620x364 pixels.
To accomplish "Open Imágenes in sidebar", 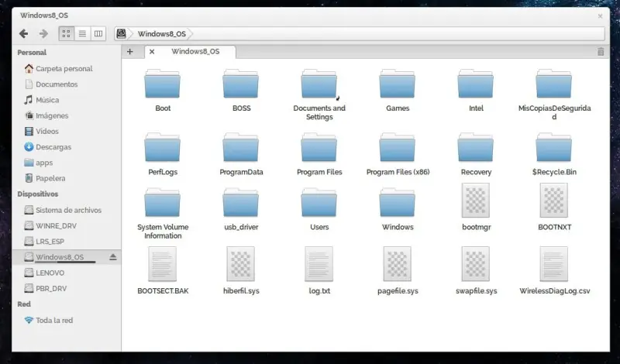I will point(67,116).
